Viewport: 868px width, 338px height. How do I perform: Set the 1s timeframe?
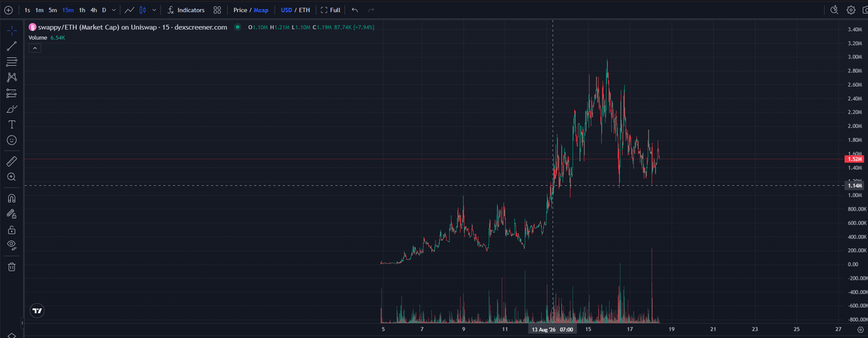(x=27, y=10)
